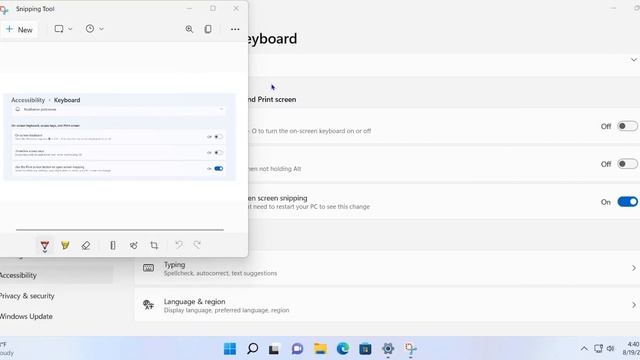
Task: Click the Language & region icon
Action: [x=149, y=305]
